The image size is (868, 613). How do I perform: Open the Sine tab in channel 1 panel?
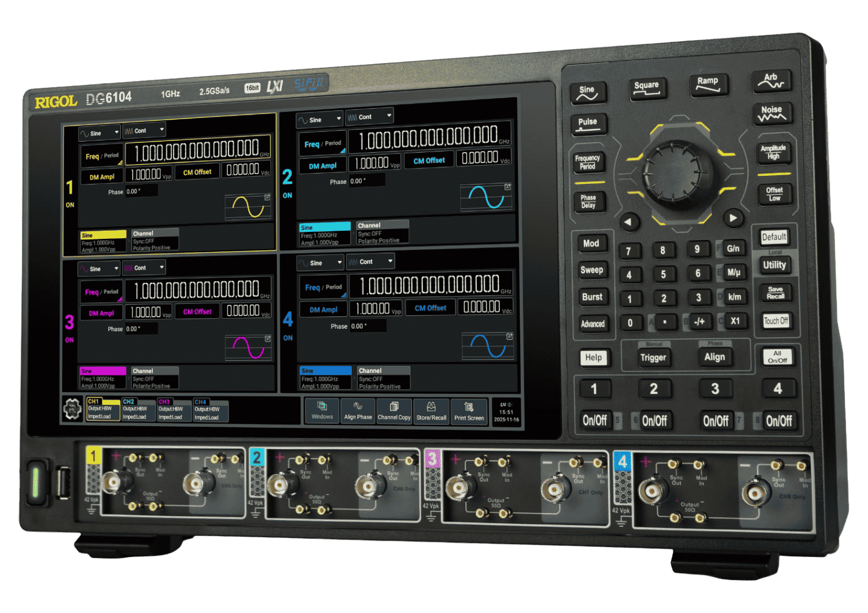pos(103,242)
